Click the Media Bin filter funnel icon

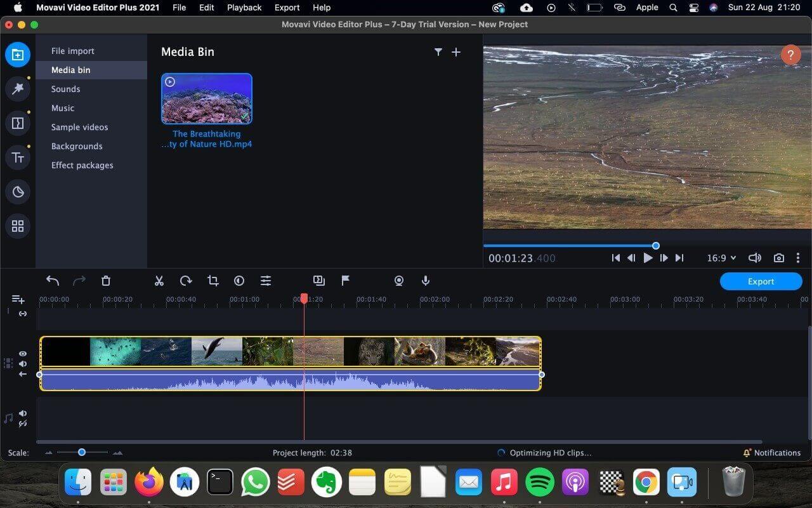438,52
